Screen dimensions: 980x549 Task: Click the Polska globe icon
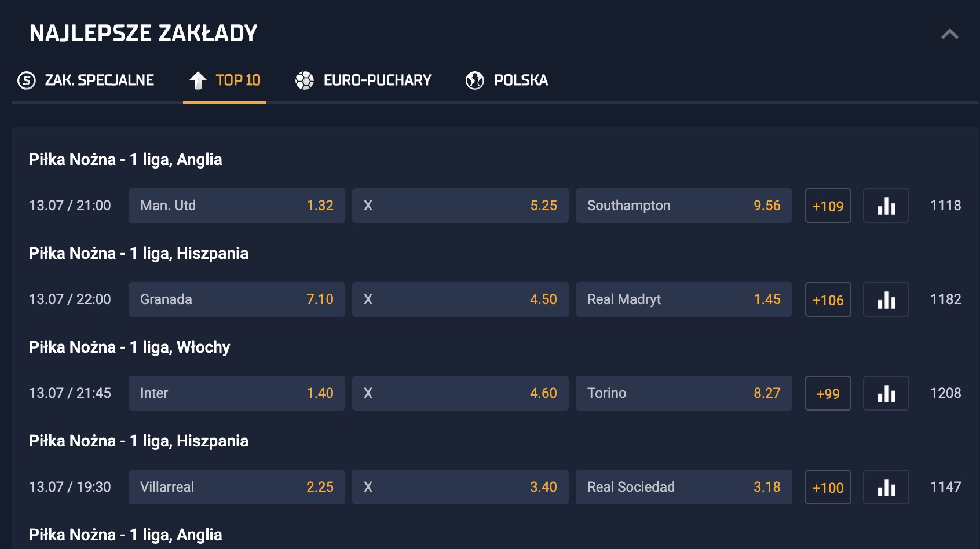(x=475, y=80)
